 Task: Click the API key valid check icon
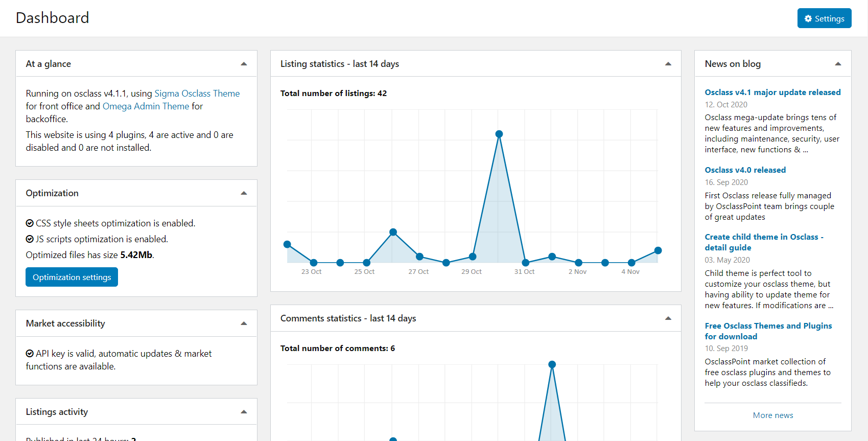(30, 354)
